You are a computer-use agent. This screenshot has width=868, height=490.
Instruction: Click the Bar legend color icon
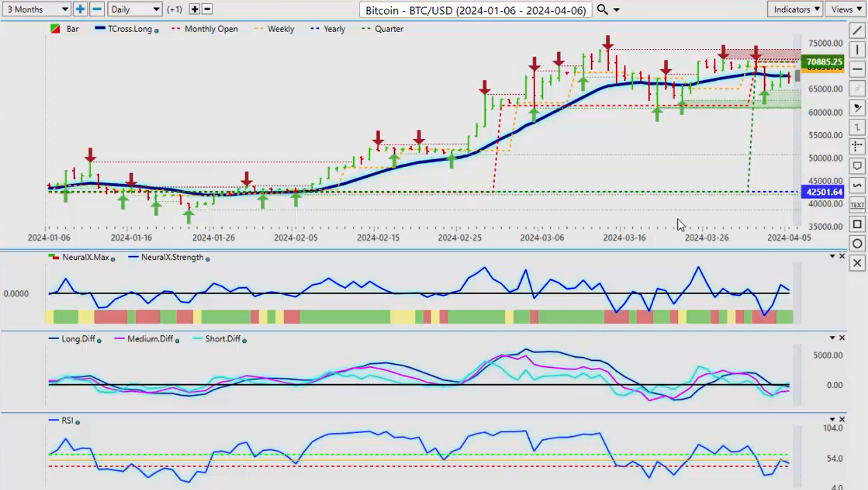tap(54, 29)
